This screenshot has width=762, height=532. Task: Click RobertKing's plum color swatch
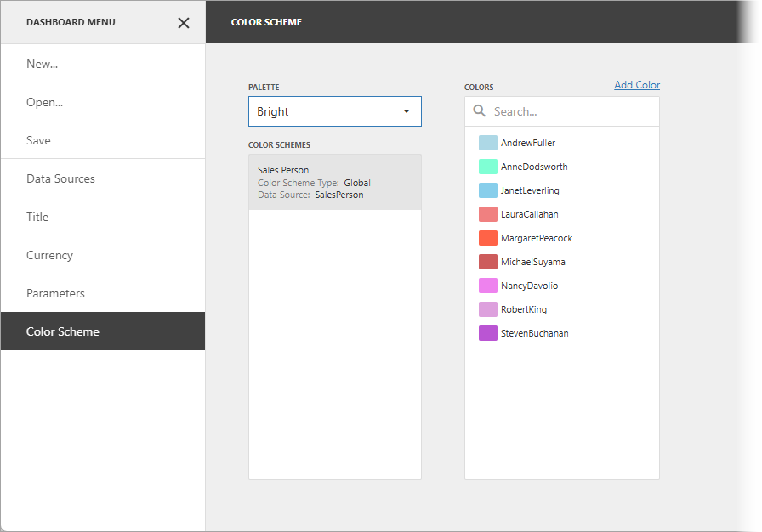tap(488, 309)
